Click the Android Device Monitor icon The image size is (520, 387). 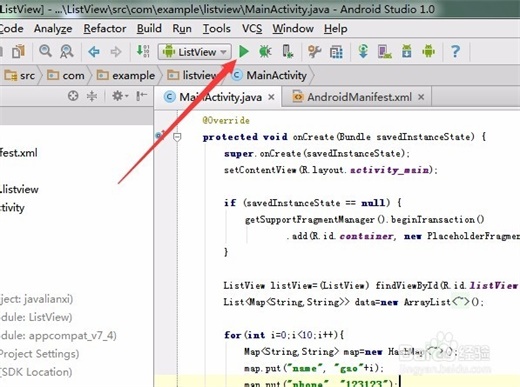tap(429, 52)
